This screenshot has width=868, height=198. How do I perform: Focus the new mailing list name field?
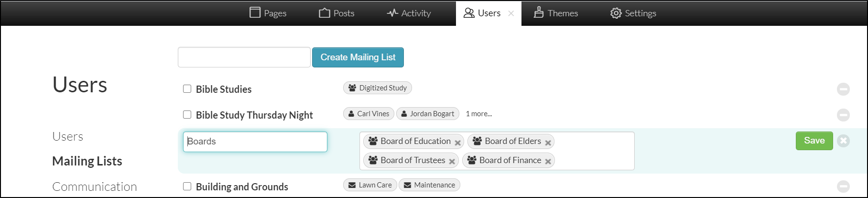click(x=244, y=57)
